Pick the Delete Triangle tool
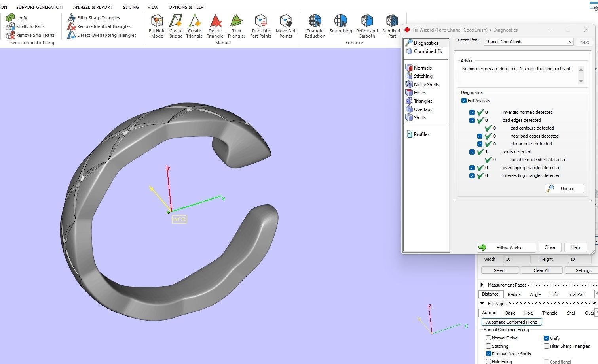 215,26
